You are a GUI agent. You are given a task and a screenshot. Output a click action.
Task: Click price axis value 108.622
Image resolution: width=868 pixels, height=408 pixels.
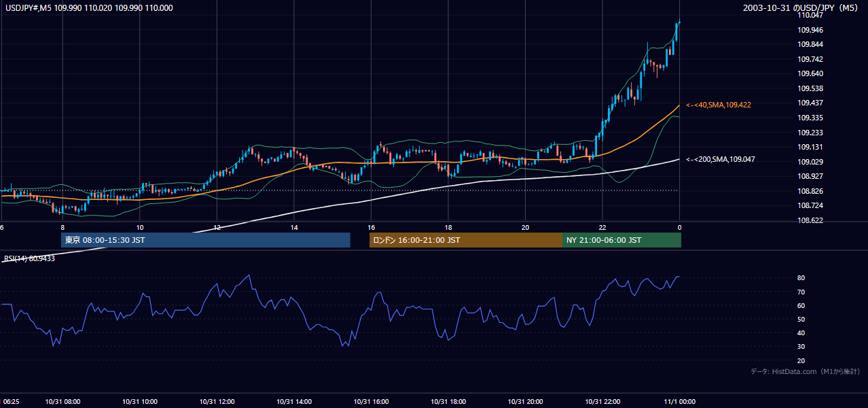(811, 220)
